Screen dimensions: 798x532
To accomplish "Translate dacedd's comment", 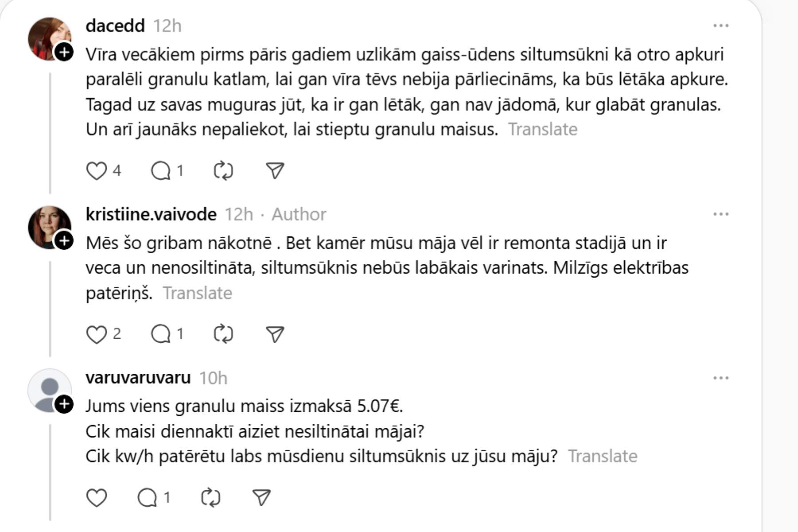I will pos(543,129).
